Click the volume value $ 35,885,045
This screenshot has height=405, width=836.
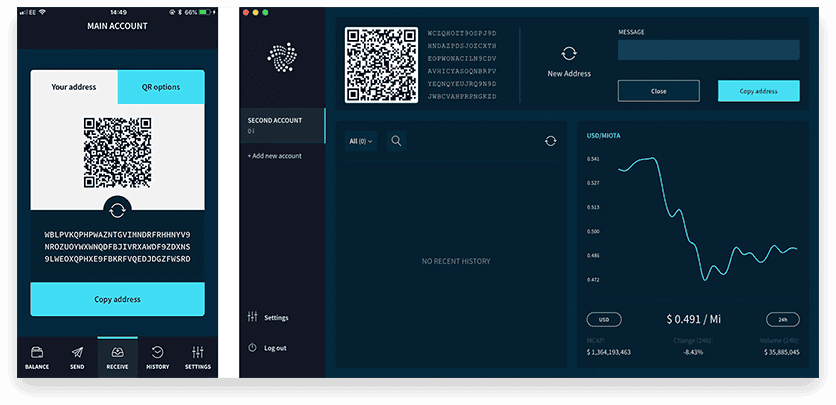pos(782,352)
